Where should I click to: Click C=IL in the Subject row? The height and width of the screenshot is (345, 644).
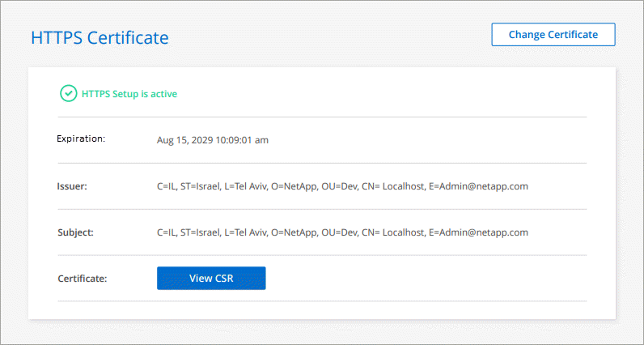pyautogui.click(x=167, y=232)
